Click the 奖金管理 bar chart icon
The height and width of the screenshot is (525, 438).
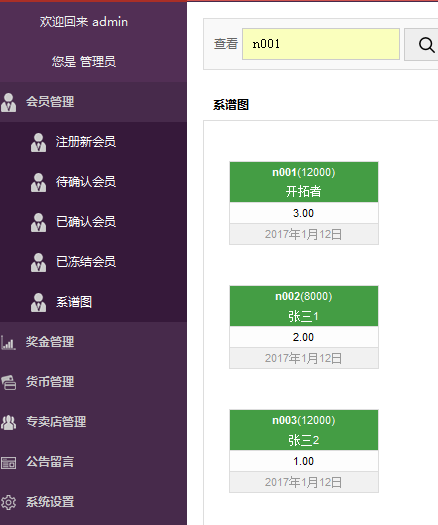point(8,342)
